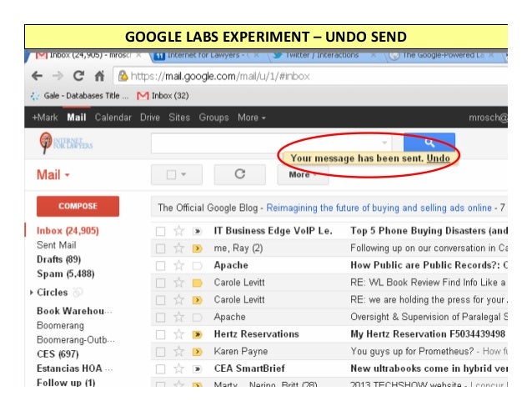Click importance marker on me, Ray row
Viewport: 532px width, 411px height.
tap(197, 248)
